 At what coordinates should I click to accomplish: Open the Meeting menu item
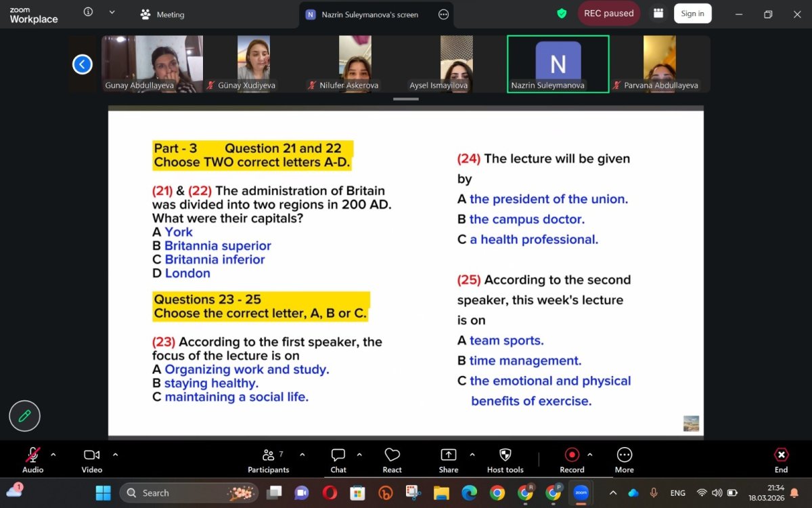pos(162,14)
